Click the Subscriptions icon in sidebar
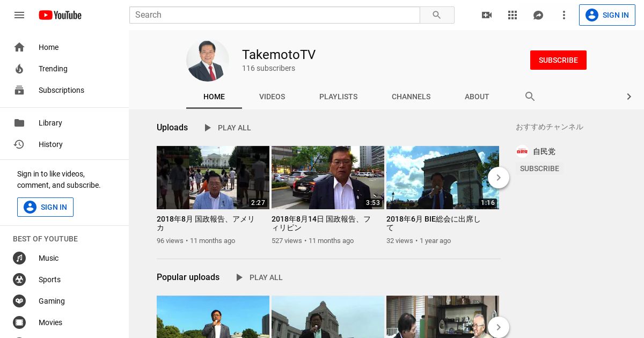The height and width of the screenshot is (338, 644). point(19,90)
